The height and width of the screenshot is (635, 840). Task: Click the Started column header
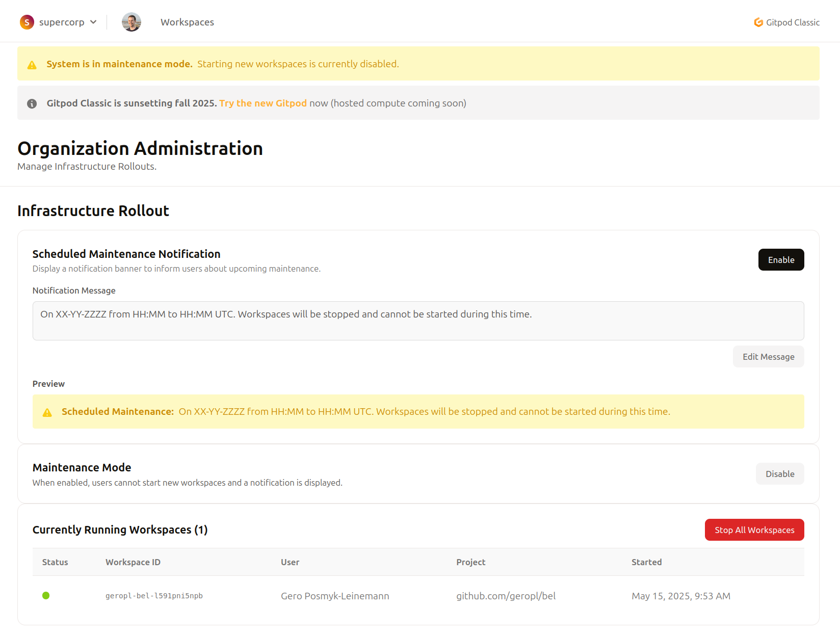tap(646, 562)
